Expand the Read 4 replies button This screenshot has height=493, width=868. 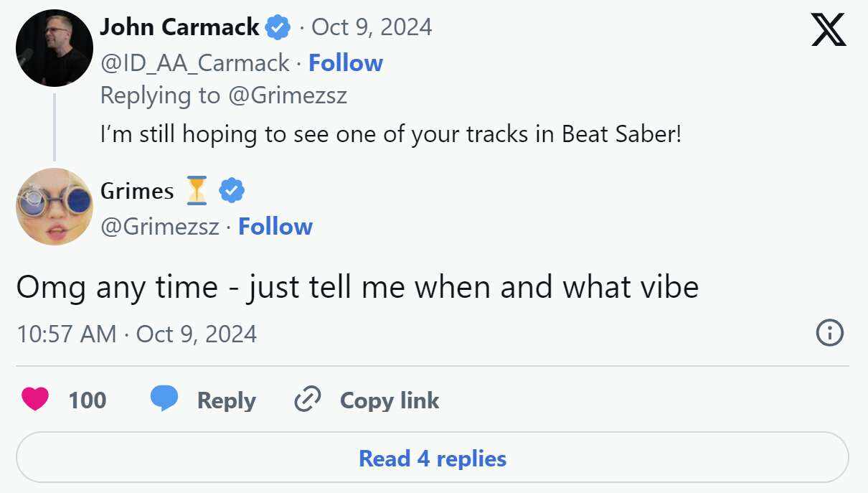pyautogui.click(x=433, y=458)
